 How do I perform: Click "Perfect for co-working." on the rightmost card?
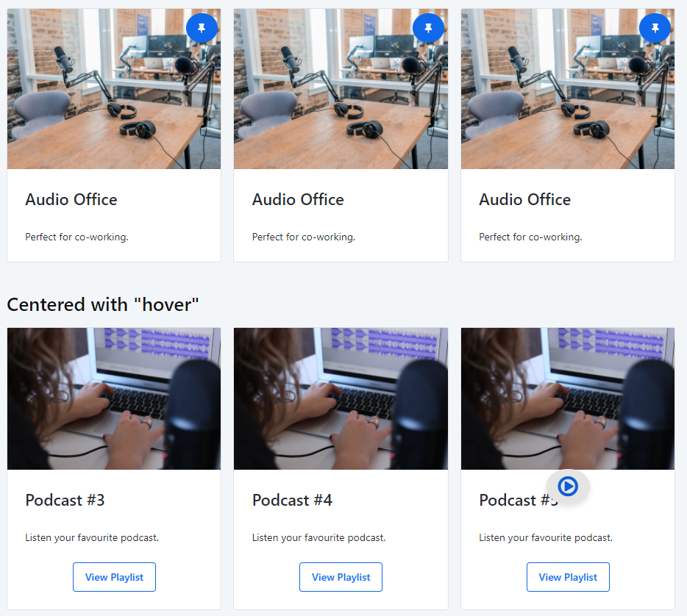coord(530,237)
